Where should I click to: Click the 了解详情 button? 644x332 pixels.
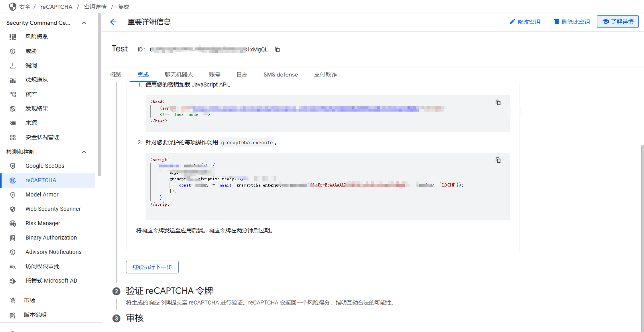tap(618, 22)
